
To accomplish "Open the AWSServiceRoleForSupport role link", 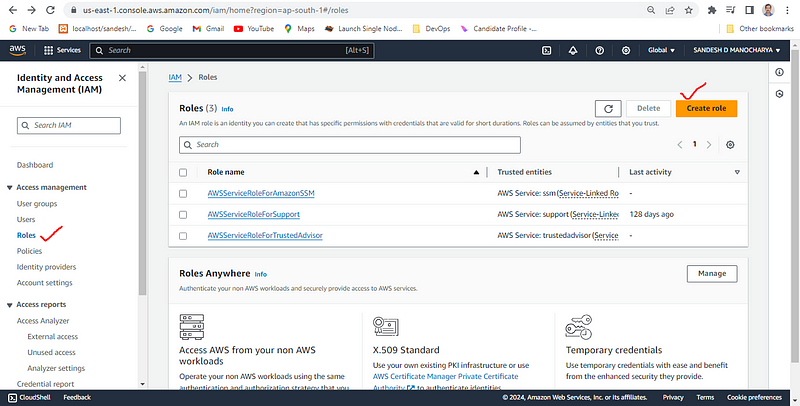I will pyautogui.click(x=254, y=215).
